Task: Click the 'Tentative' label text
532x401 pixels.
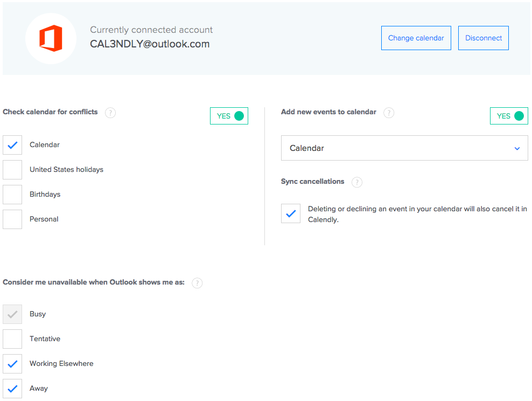Action: click(x=45, y=338)
